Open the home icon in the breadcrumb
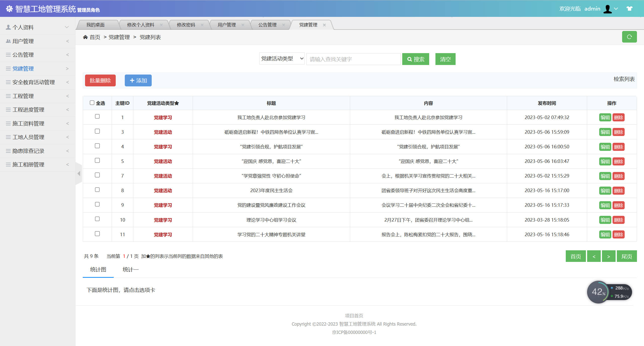Image resolution: width=644 pixels, height=346 pixels. (85, 37)
